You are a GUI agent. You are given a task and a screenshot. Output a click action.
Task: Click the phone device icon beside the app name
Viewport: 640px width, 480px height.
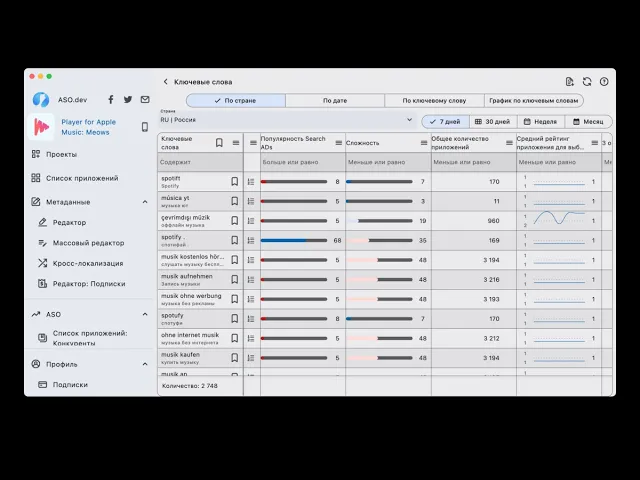coord(145,127)
